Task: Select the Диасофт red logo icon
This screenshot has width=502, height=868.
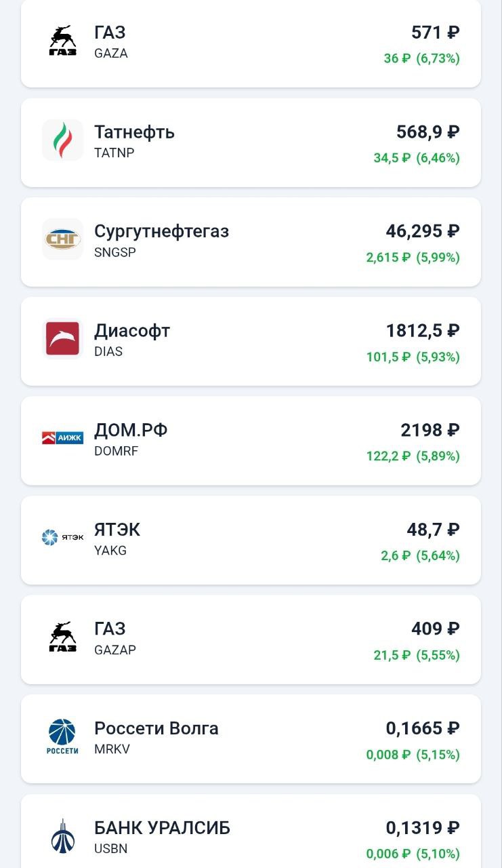Action: click(x=62, y=339)
